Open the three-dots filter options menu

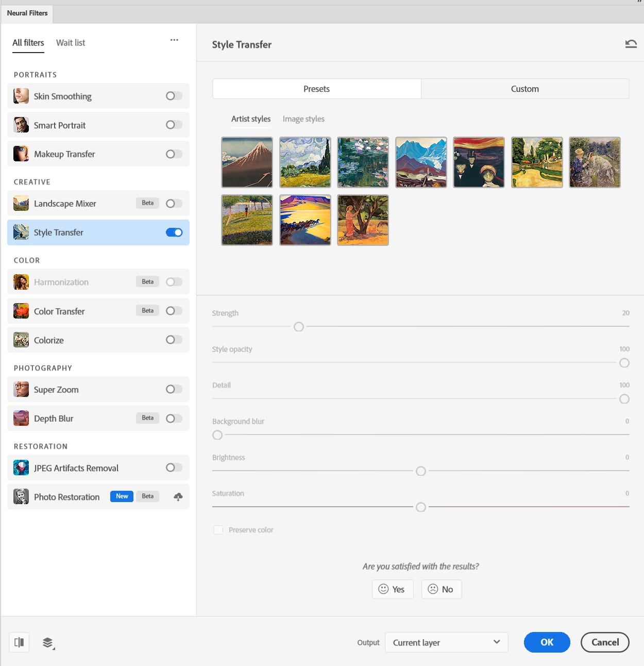point(174,40)
